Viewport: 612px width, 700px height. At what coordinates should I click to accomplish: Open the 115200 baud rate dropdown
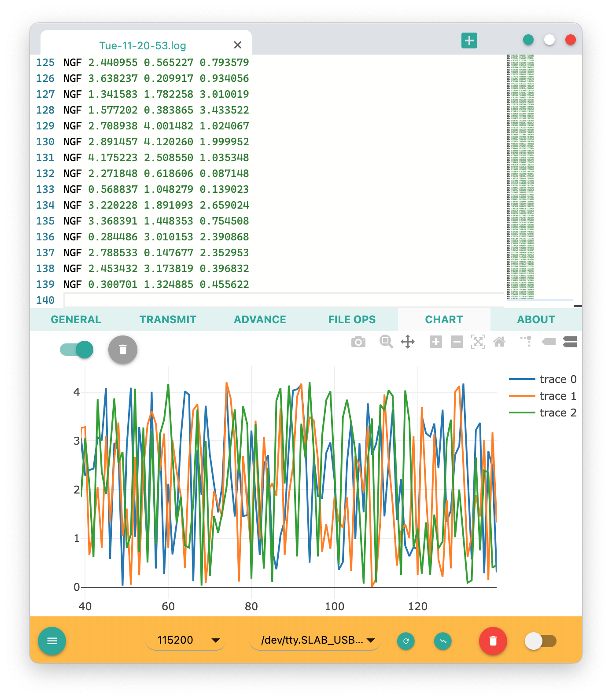[x=186, y=640]
